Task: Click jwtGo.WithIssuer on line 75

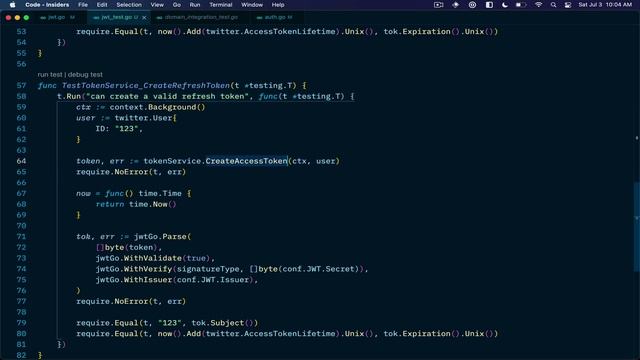Action: click(134, 280)
